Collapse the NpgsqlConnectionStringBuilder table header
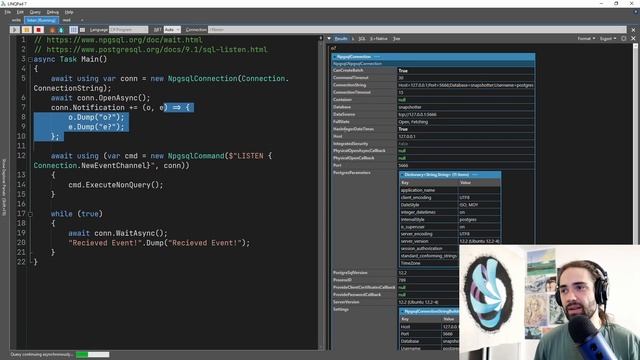Viewport: 640px width, 360px height. click(x=402, y=311)
